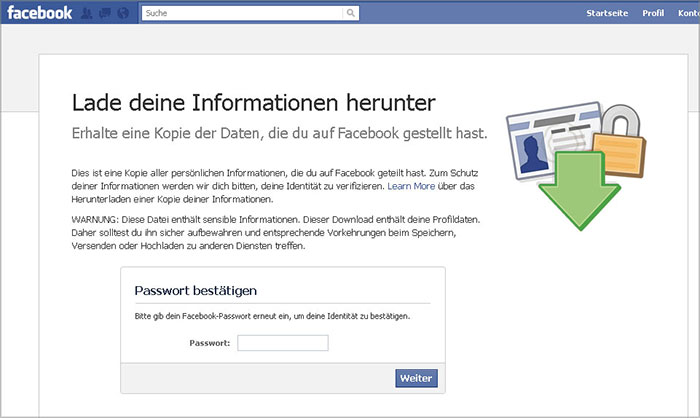The height and width of the screenshot is (418, 700).
Task: Open messages icon in top bar
Action: [105, 13]
